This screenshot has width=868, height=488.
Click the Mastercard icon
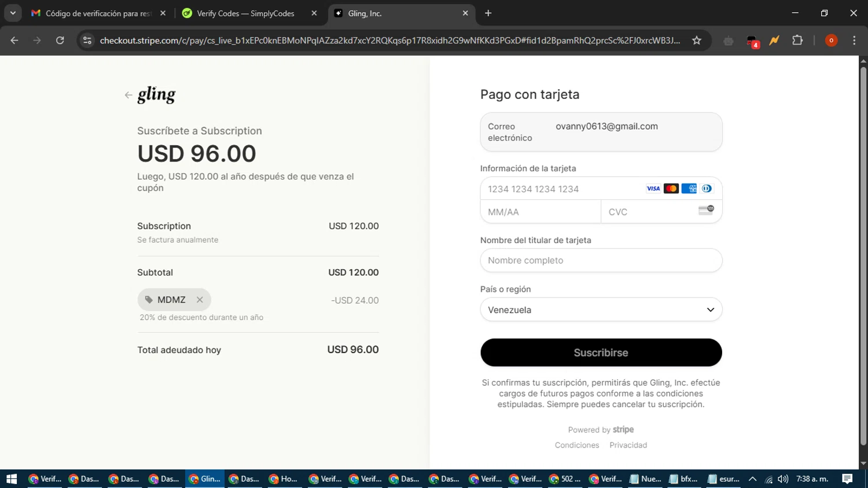(671, 189)
